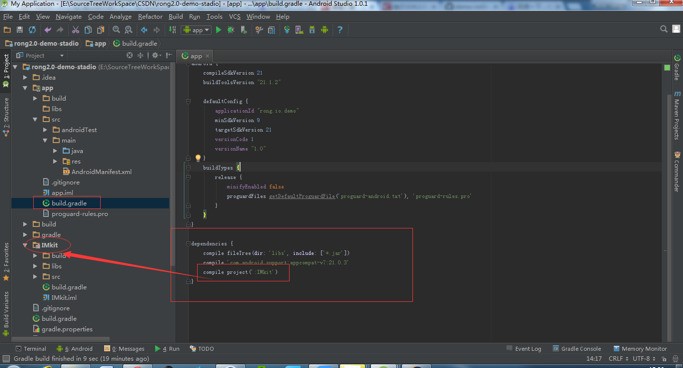
Task: Toggle fold marker beside defaultConfig block
Action: pos(188,101)
